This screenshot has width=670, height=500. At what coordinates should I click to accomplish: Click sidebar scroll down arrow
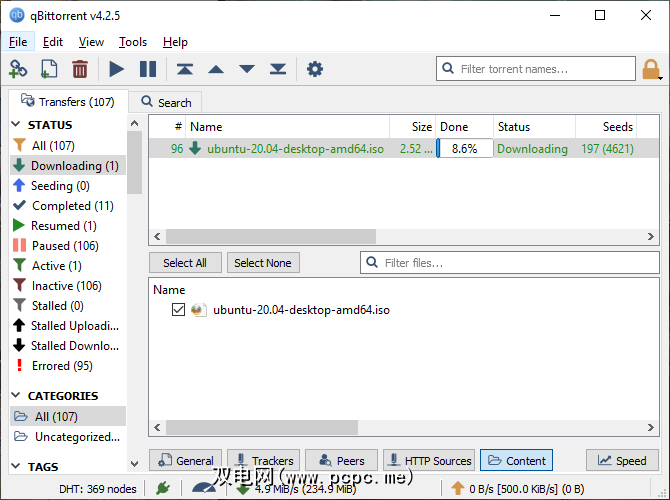pos(134,463)
